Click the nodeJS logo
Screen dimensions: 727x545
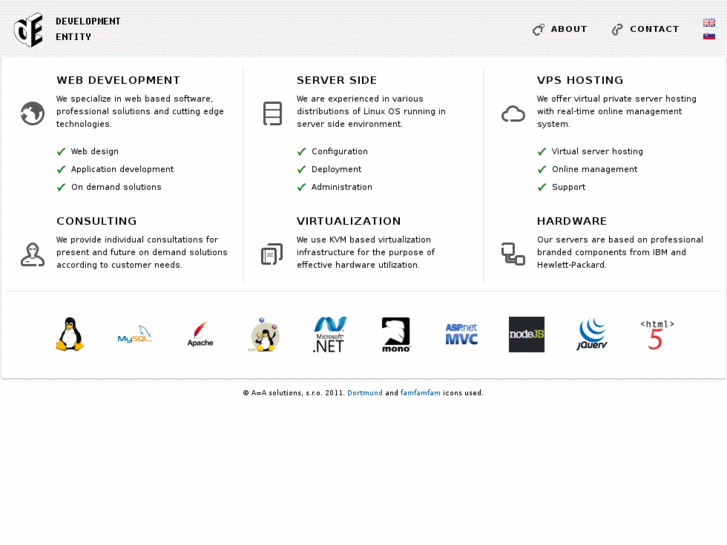pyautogui.click(x=527, y=334)
